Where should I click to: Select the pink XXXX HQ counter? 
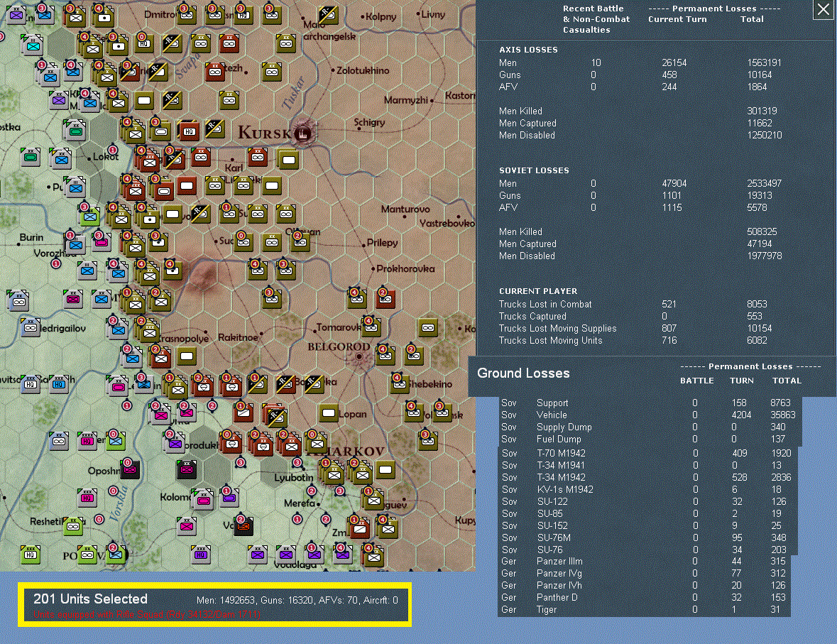click(x=87, y=440)
